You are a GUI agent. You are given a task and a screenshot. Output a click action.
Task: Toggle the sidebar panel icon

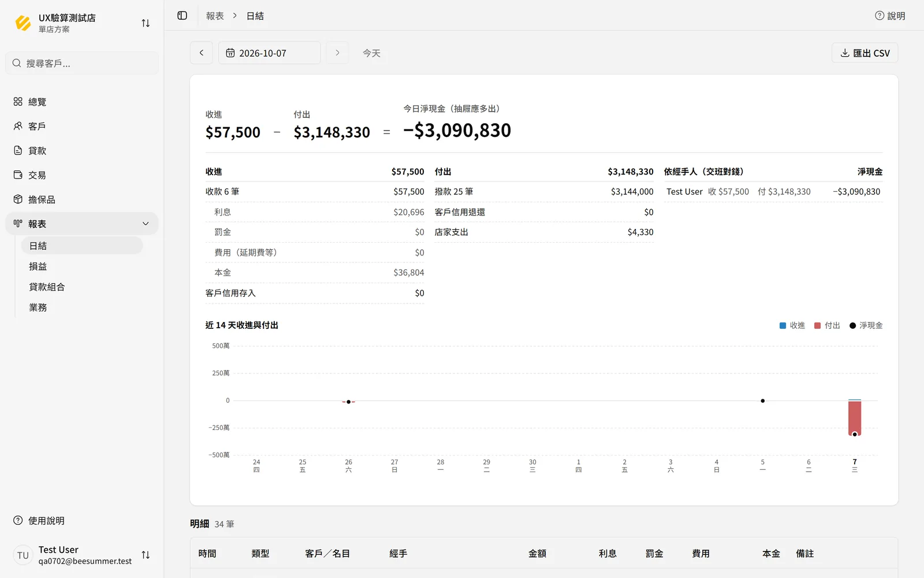182,16
